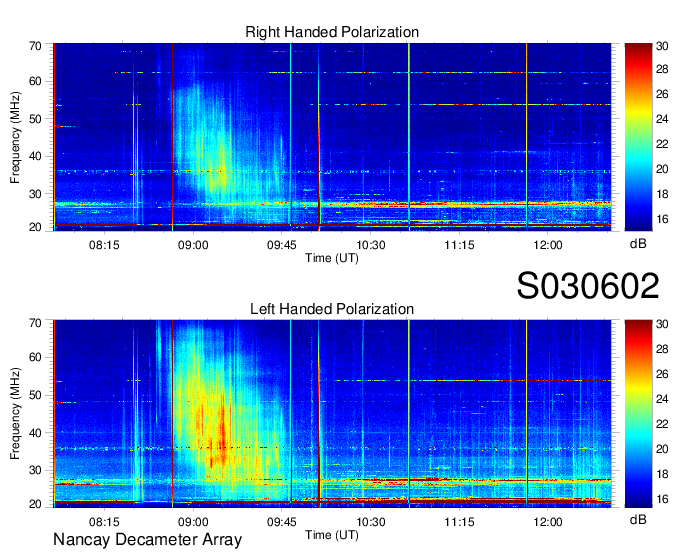Click the 30 MHz tick of Left Handed plot

pyautogui.click(x=35, y=470)
